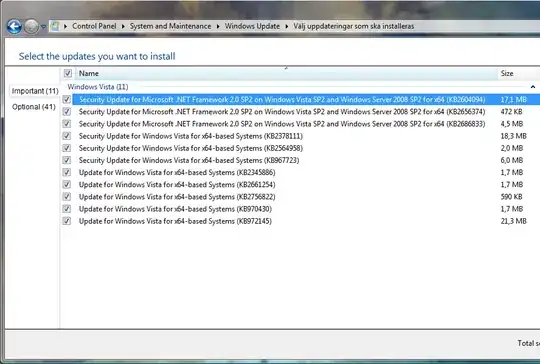Click the 2,0 MB size value
Image resolution: width=540 pixels, height=364 pixels.
click(512, 148)
